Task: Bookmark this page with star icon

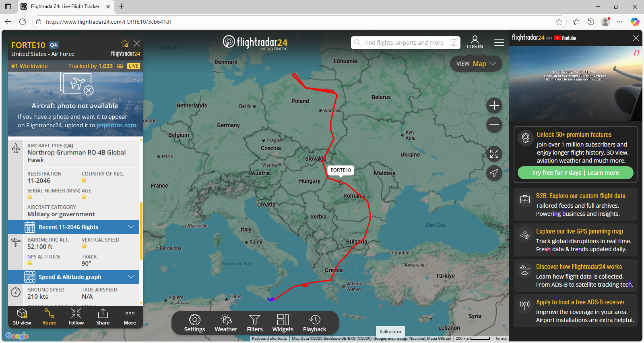Action: [559, 22]
